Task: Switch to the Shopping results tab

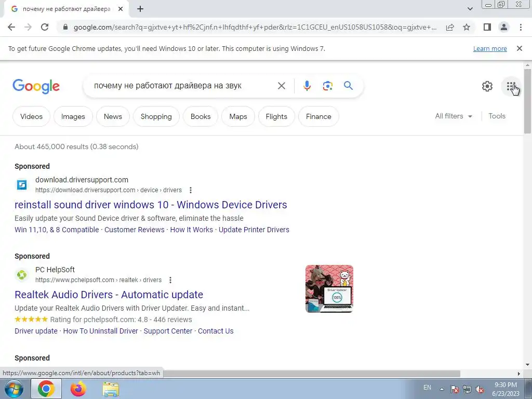Action: 156,116
